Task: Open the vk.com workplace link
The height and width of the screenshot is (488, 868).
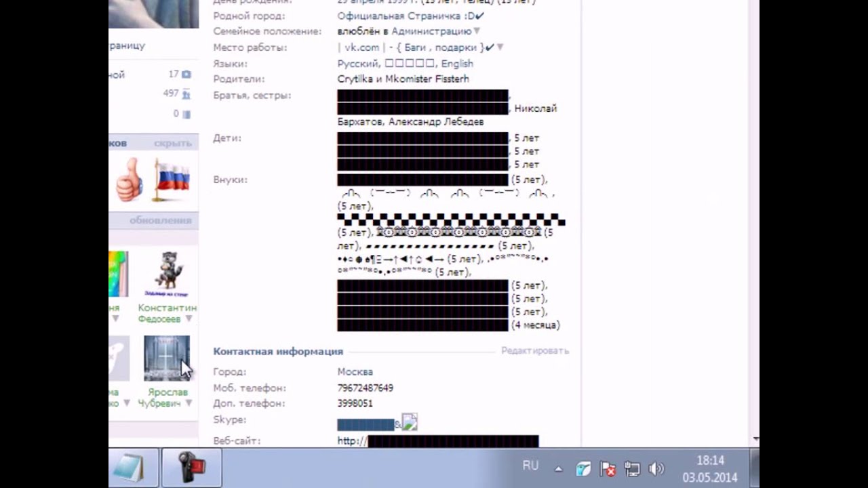Action: 362,47
